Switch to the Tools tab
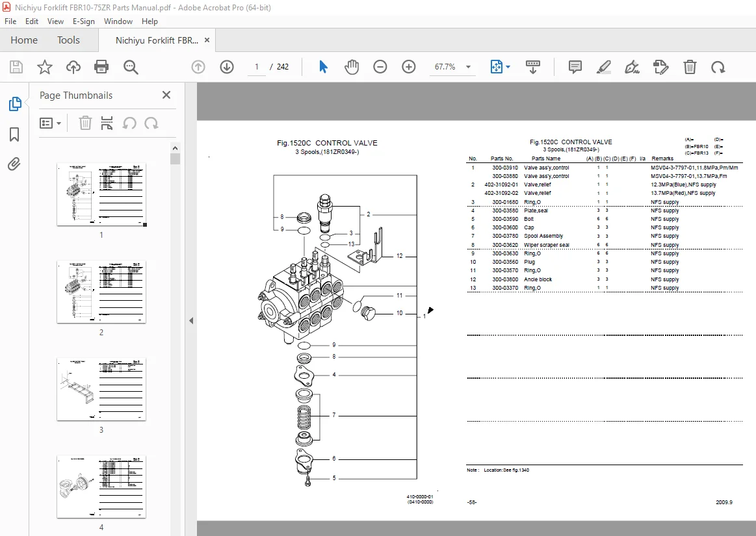The width and height of the screenshot is (756, 536). [x=68, y=40]
